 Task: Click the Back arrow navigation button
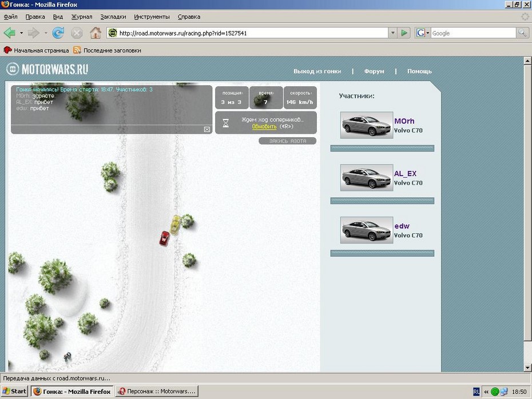click(10, 33)
